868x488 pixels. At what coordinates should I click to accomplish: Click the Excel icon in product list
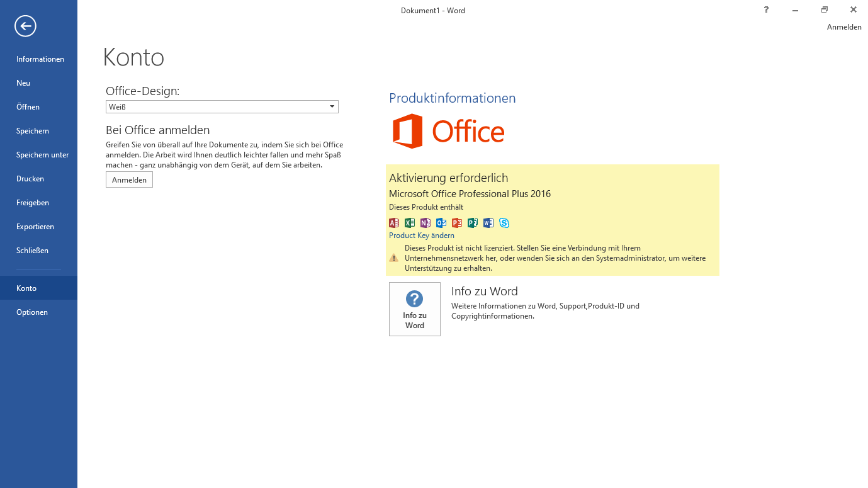[410, 223]
